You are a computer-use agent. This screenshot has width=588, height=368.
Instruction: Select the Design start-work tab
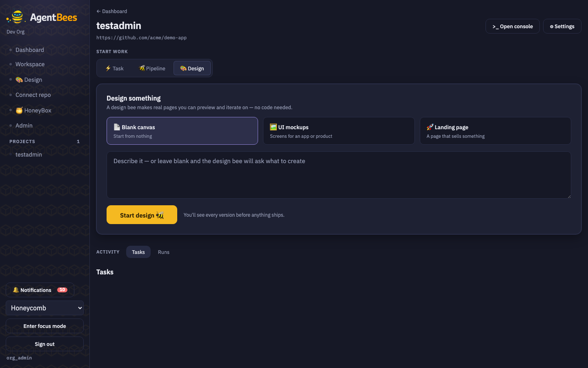pyautogui.click(x=192, y=68)
